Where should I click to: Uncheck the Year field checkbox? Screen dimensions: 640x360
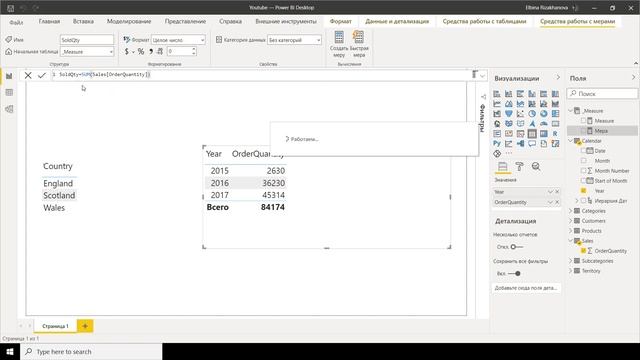click(x=583, y=191)
